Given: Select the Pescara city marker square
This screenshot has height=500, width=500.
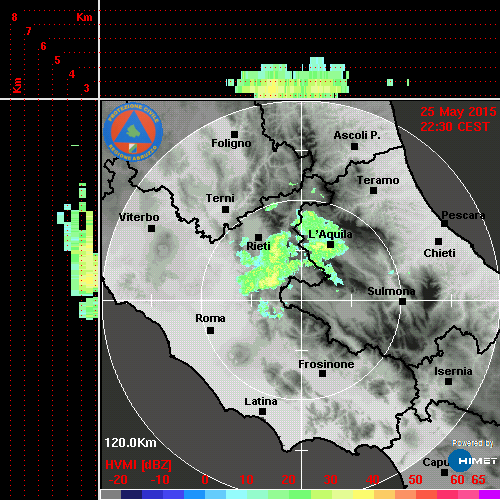Looking at the screenshot, I should (x=444, y=224).
